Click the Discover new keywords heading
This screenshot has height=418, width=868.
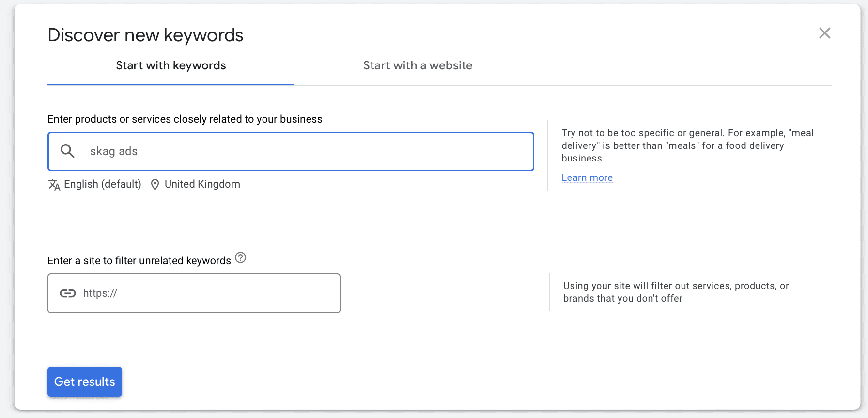[145, 35]
